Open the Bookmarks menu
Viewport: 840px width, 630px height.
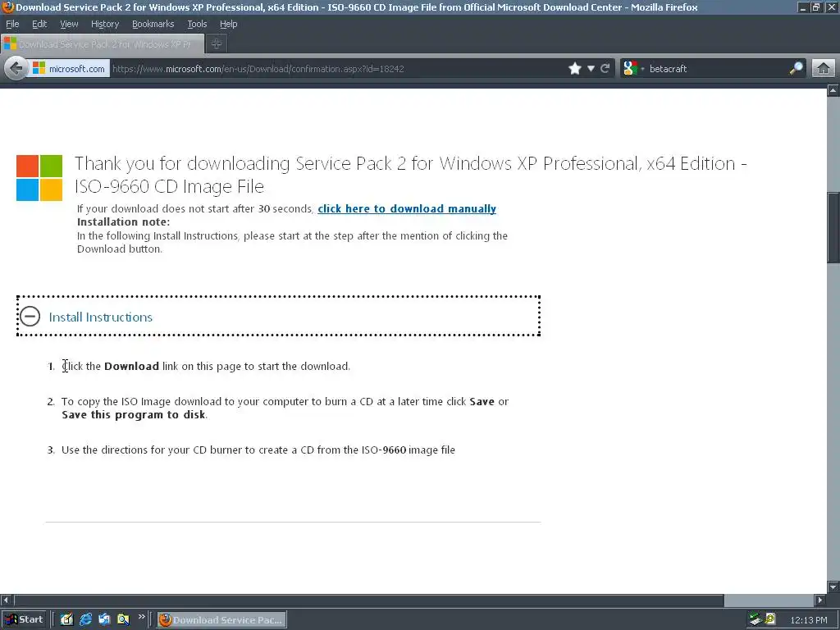153,24
